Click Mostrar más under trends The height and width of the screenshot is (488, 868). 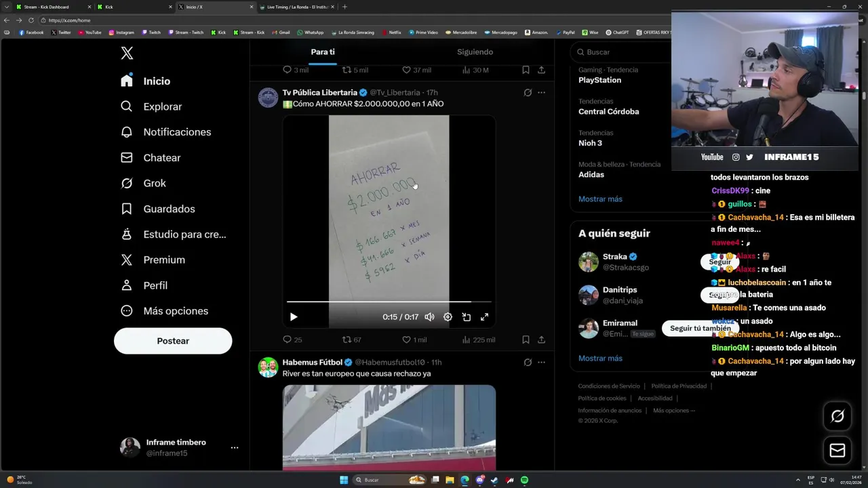click(x=600, y=199)
